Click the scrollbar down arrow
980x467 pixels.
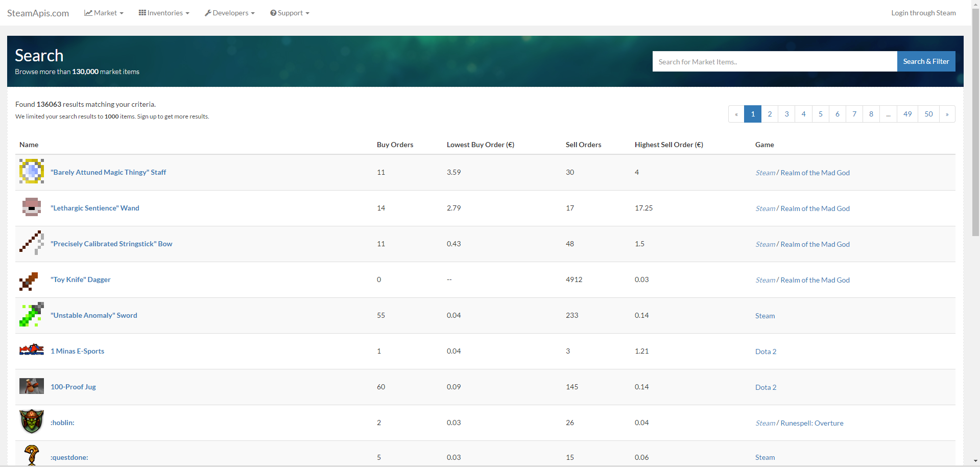pos(975,461)
